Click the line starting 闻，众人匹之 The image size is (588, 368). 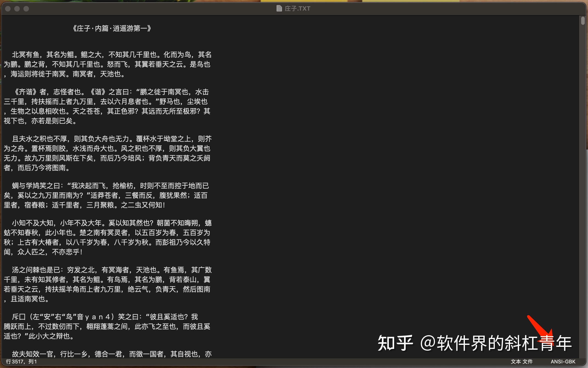tap(43, 252)
